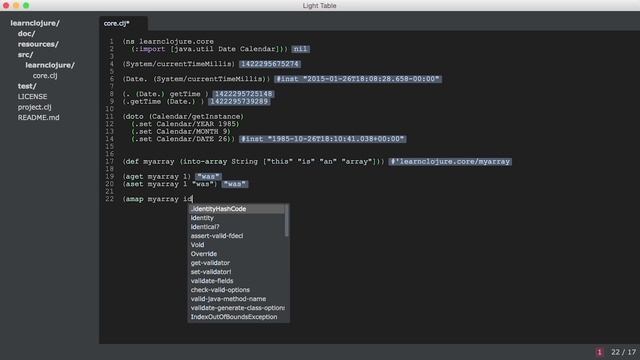Pick assert-valid-fdecl completion

[x=237, y=236]
